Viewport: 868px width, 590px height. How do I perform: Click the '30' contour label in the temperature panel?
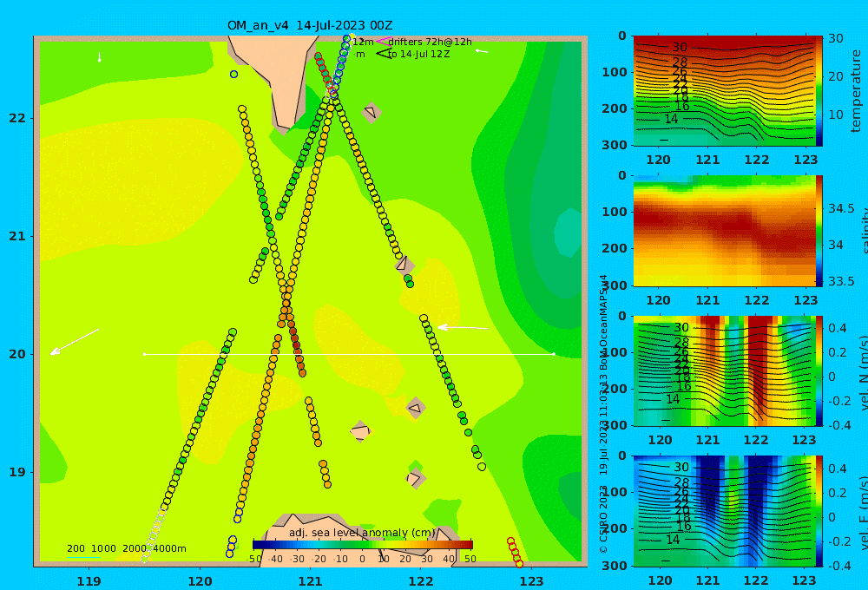point(680,48)
